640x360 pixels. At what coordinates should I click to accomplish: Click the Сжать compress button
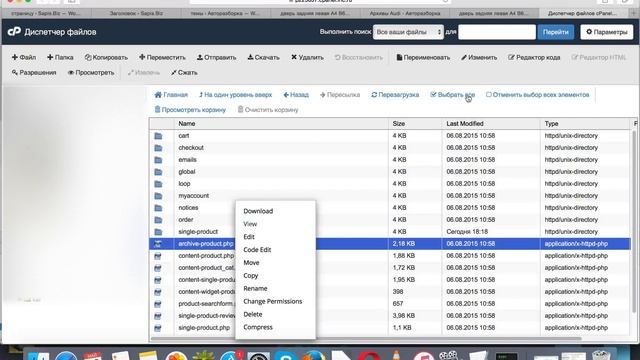click(184, 73)
